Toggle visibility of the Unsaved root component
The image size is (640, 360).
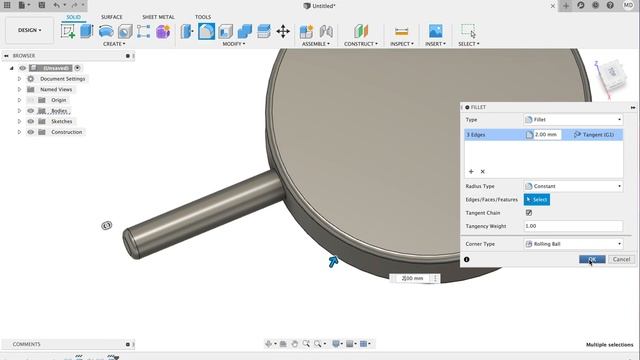(22, 68)
